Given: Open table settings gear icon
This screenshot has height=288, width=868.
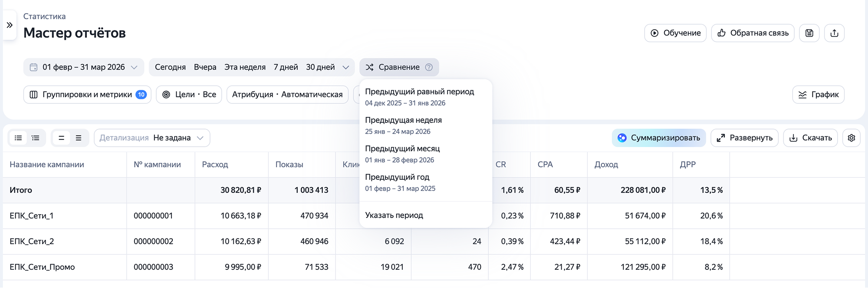Looking at the screenshot, I should pyautogui.click(x=851, y=138).
